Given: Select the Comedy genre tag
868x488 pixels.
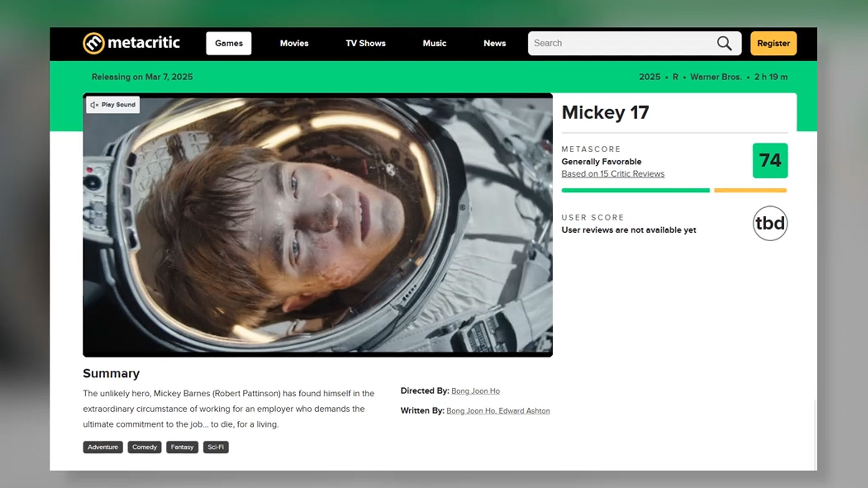Looking at the screenshot, I should (x=144, y=447).
